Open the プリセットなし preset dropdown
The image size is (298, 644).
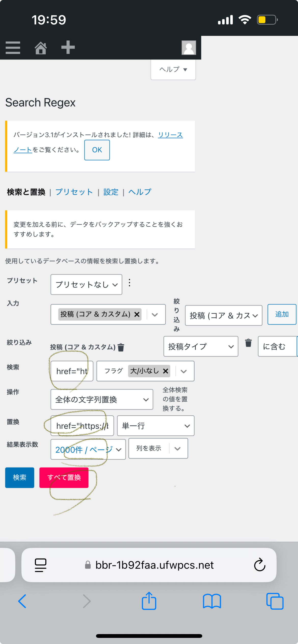point(86,284)
